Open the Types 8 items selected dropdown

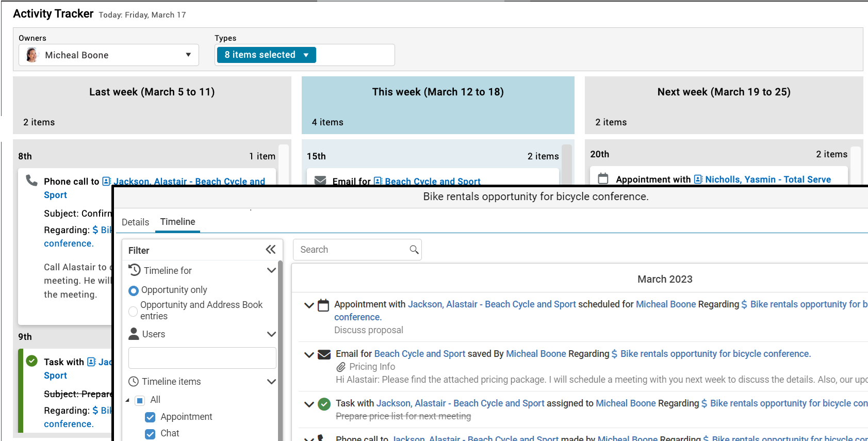coord(266,55)
